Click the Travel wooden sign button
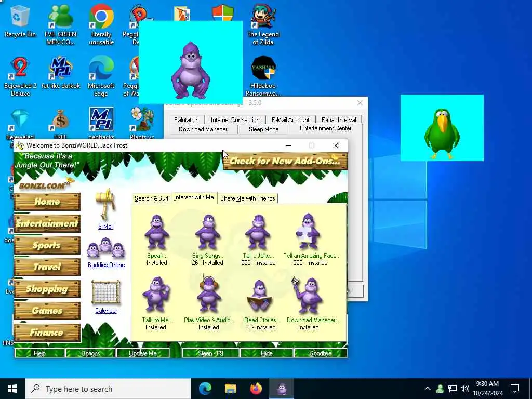The width and height of the screenshot is (532, 399). 47,267
